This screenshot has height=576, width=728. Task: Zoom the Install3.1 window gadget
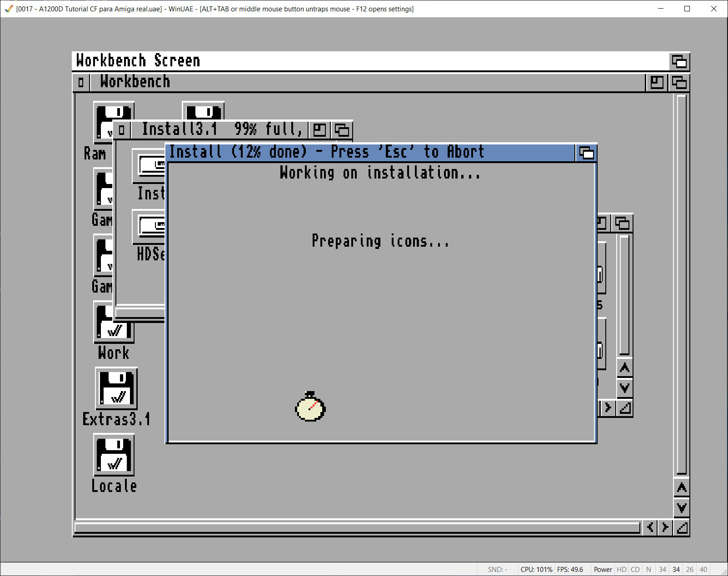(x=319, y=130)
